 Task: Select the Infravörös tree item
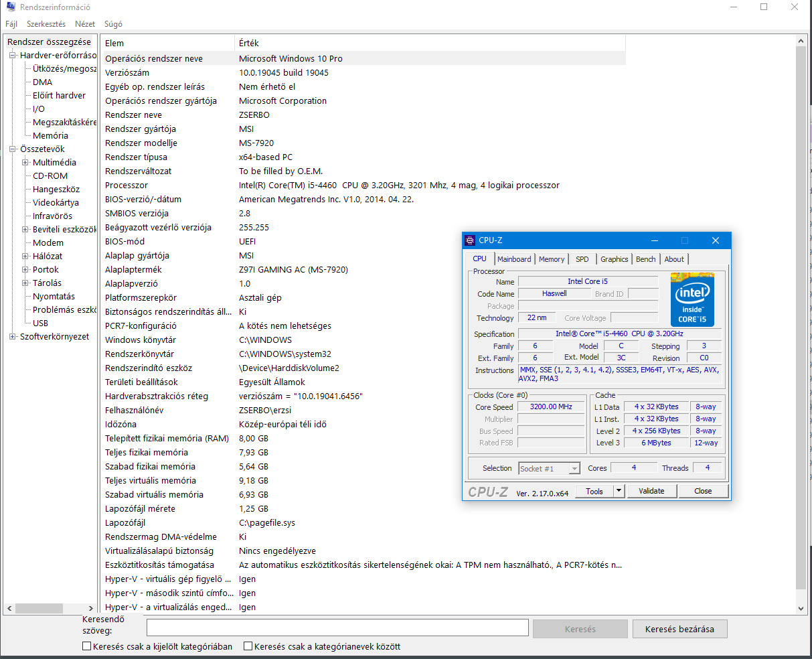[52, 216]
